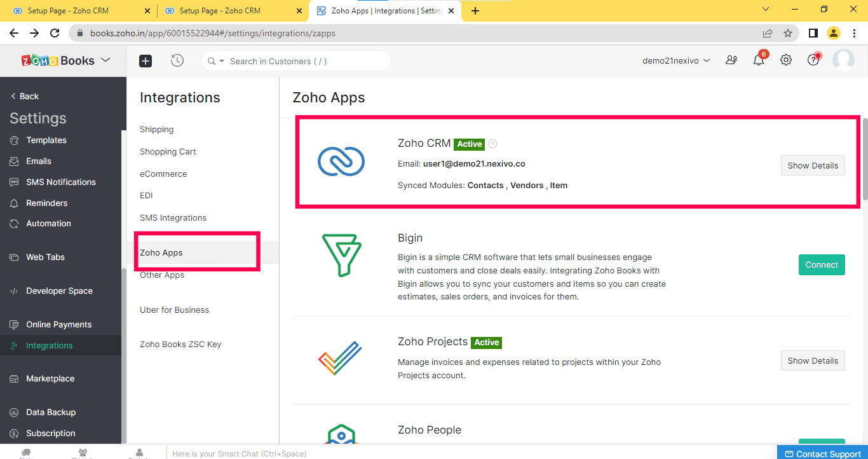Screen dimensions: 868x459
Task: Click the Zoho CRM logo icon
Action: (341, 161)
